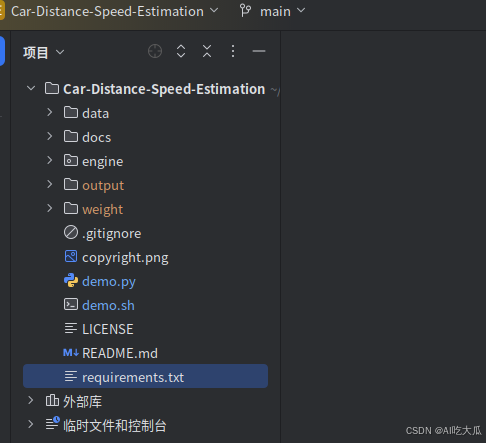This screenshot has width=486, height=443.
Task: Select the copyright.png file
Action: [x=125, y=258]
